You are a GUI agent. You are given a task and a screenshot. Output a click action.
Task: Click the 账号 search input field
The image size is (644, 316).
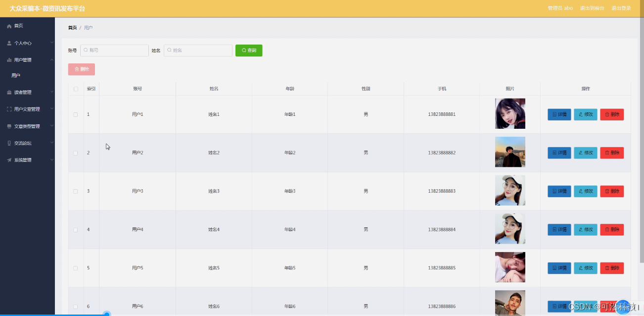coord(114,51)
